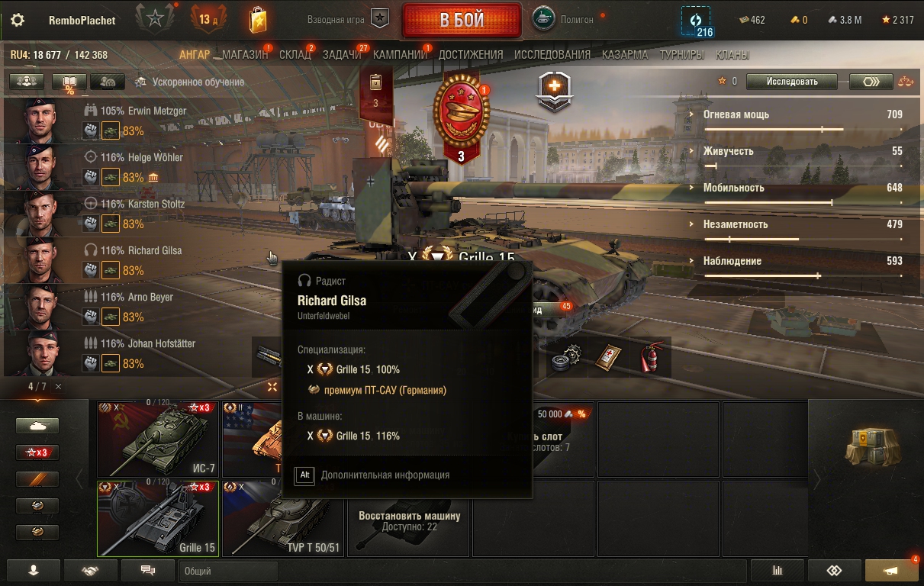Click the vehicle comparison scales icon
This screenshot has width=924, height=586.
click(x=906, y=82)
